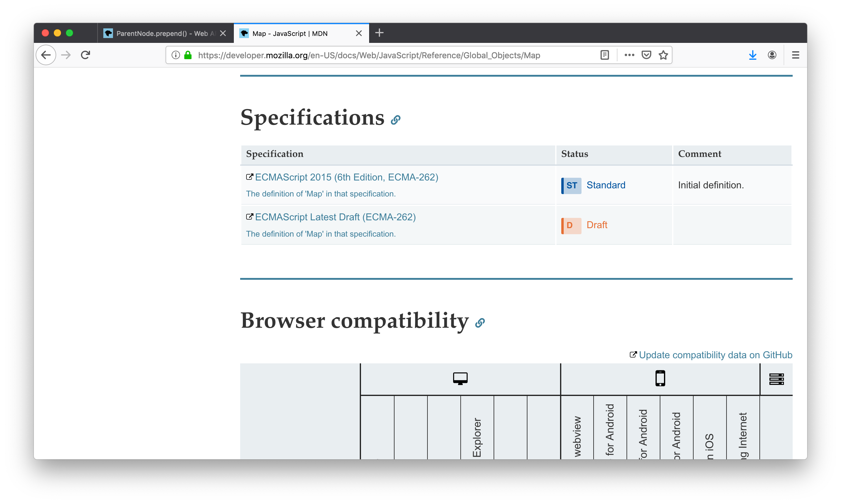The height and width of the screenshot is (504, 841).
Task: Open ECMAScript 2015 (6th Edition) link
Action: [x=346, y=177]
